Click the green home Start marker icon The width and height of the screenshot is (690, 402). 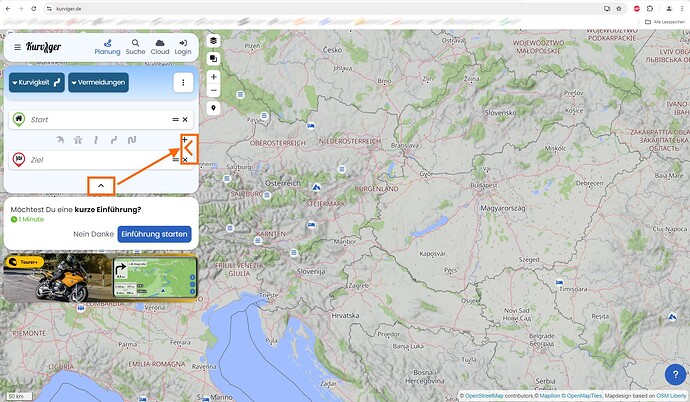(x=18, y=119)
